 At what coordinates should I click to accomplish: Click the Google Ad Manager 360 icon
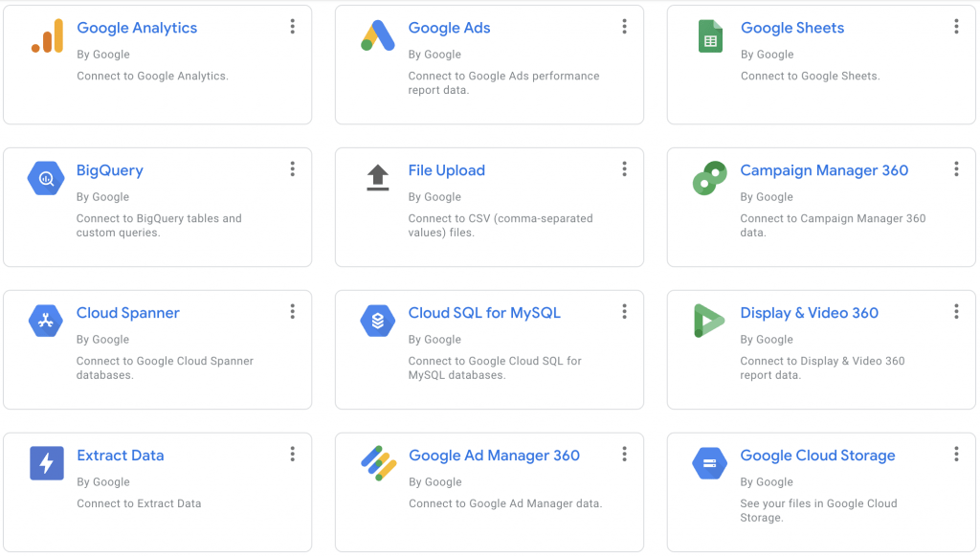click(x=378, y=462)
